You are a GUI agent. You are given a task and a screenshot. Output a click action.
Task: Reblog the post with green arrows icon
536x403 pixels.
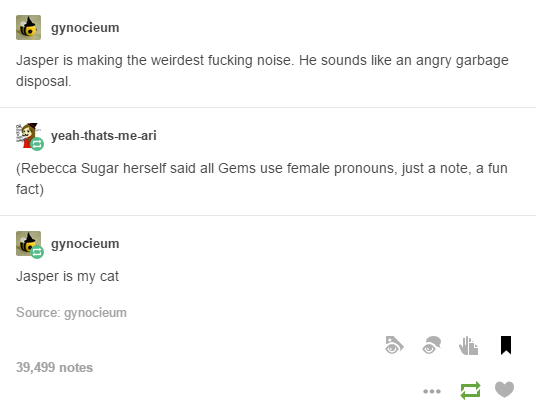click(x=470, y=390)
